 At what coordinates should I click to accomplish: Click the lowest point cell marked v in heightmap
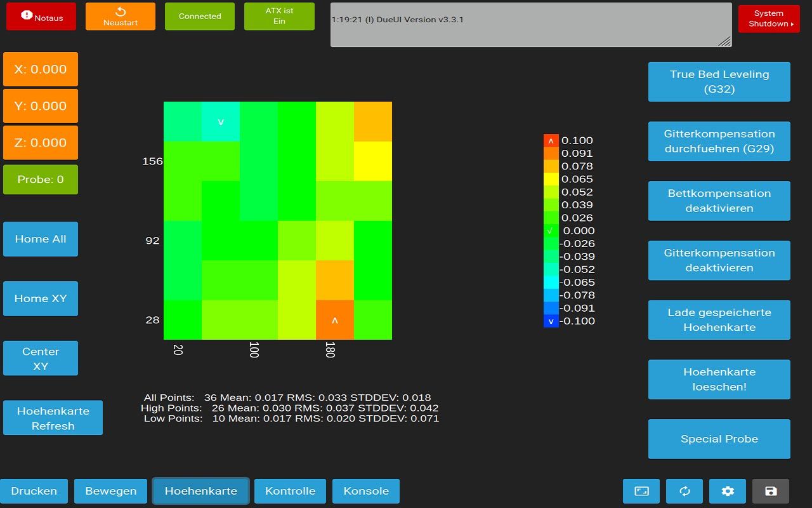click(x=221, y=121)
